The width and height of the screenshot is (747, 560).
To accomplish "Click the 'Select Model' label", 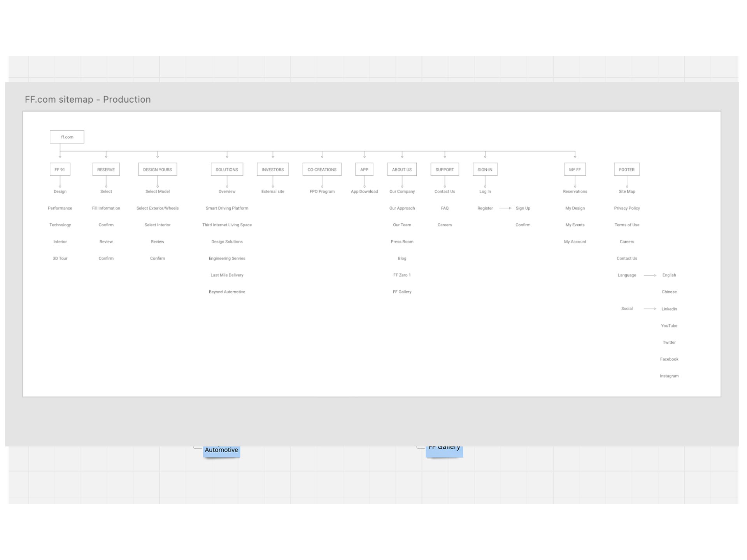I will (158, 191).
